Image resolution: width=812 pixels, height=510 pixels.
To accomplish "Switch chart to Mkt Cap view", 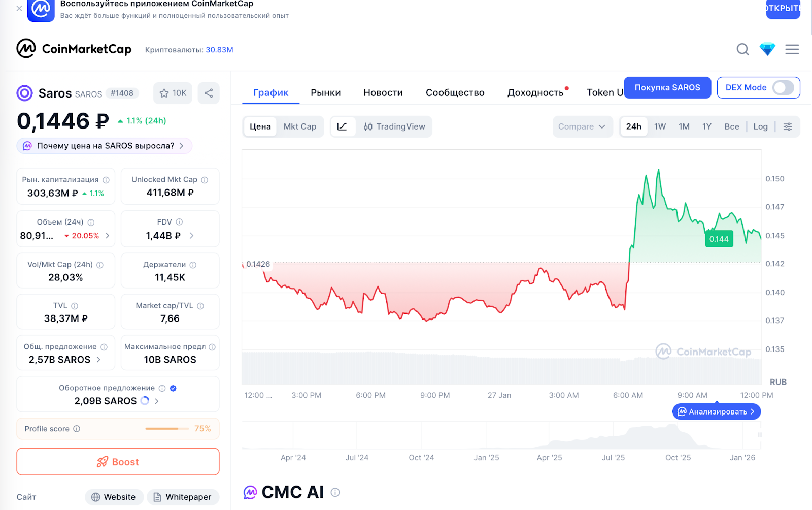I will [x=299, y=126].
